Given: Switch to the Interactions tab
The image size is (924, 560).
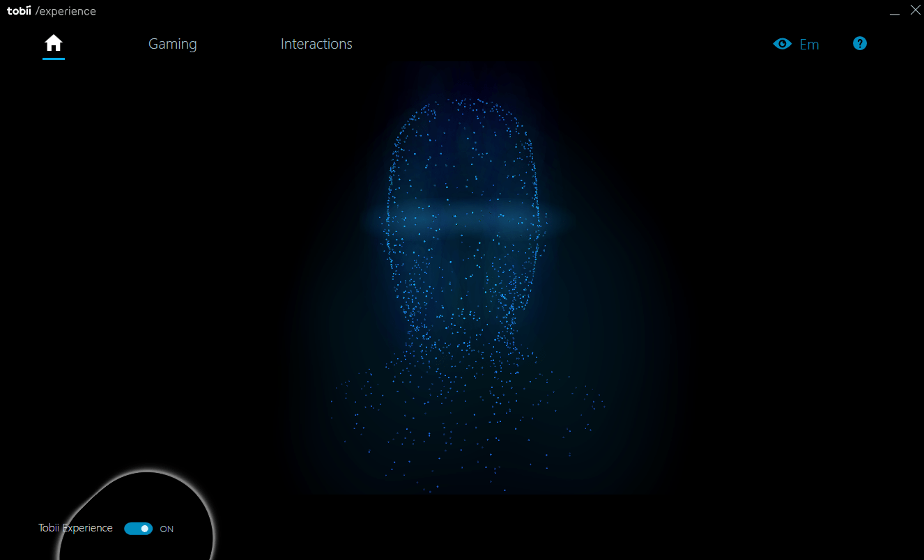Looking at the screenshot, I should (316, 43).
